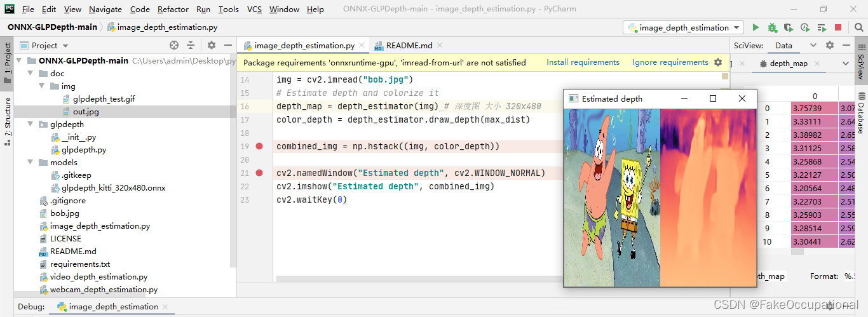Image resolution: width=868 pixels, height=317 pixels.
Task: Close the README.md editor tab
Action: [440, 46]
